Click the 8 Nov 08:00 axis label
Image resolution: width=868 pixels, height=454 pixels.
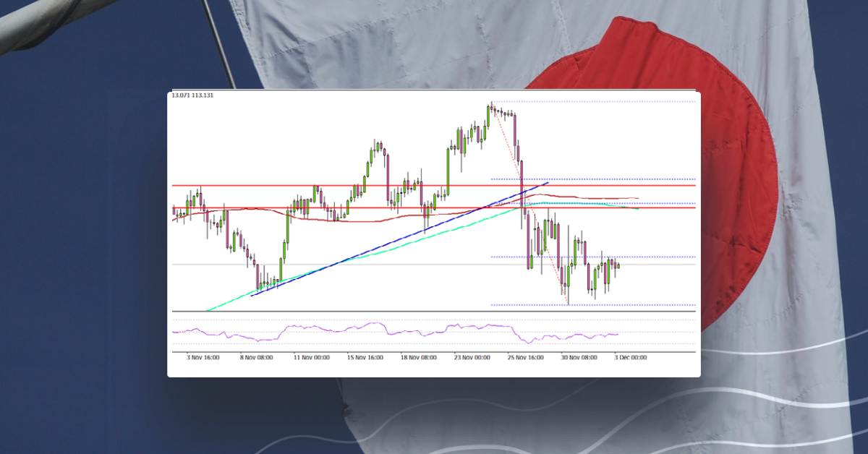257,357
